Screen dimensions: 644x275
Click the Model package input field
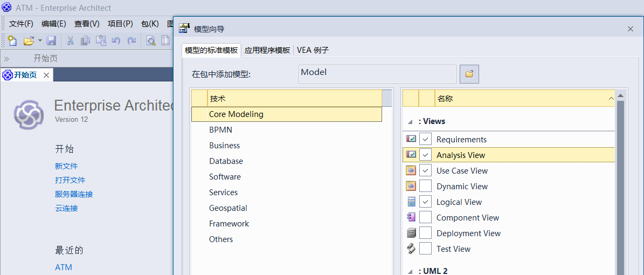[x=377, y=74]
